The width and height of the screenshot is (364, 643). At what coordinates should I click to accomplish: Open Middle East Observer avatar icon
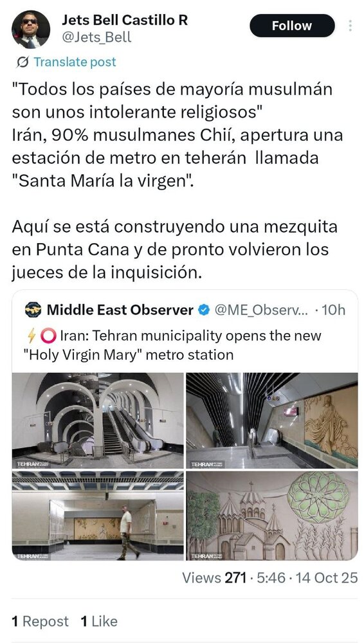coord(33,310)
